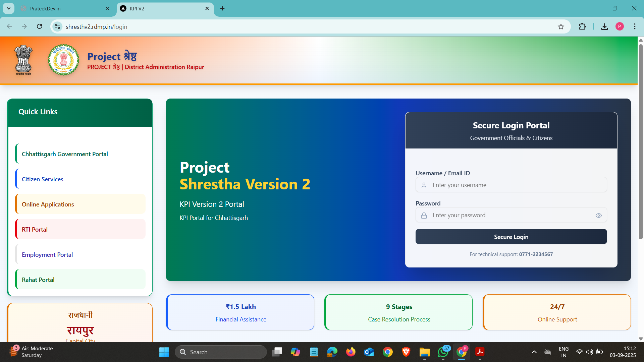Open the Chrome downloads icon
Screen dimensions: 644x362
pyautogui.click(x=604, y=26)
